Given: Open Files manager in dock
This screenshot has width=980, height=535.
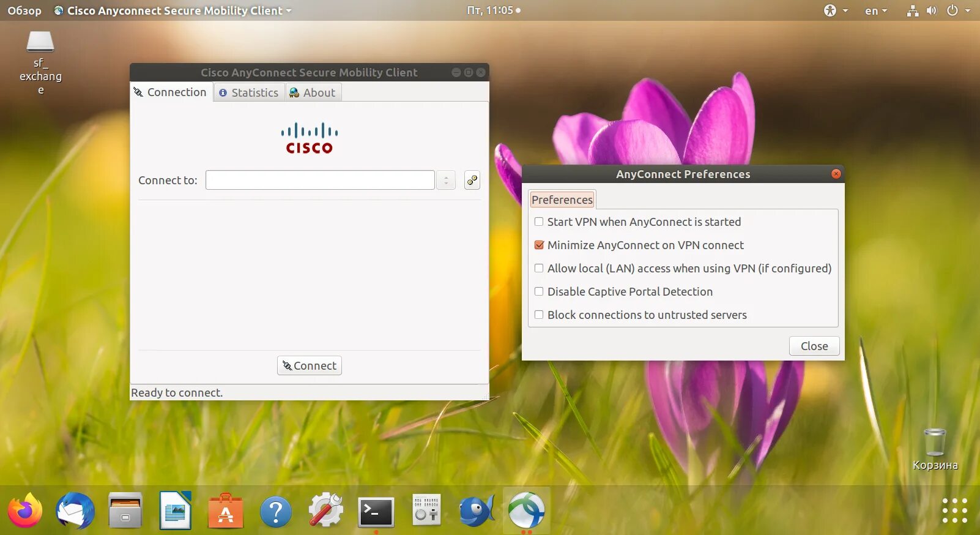Looking at the screenshot, I should 125,511.
